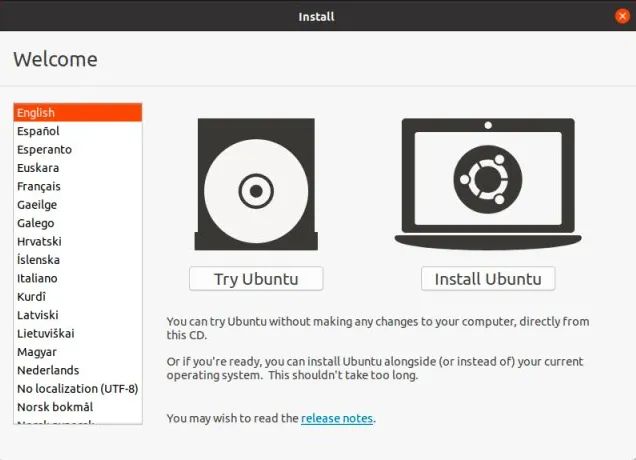Click the CD disc icon
The width and height of the screenshot is (636, 460).
pos(256,184)
